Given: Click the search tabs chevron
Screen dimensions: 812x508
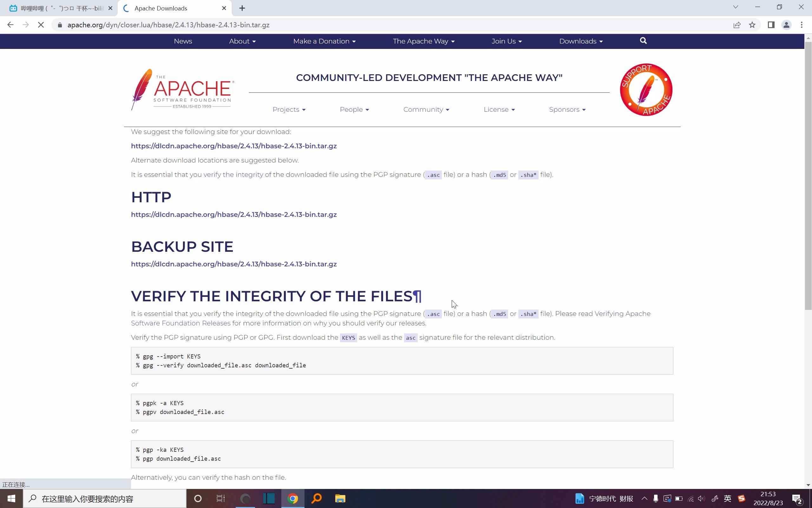Looking at the screenshot, I should point(736,7).
